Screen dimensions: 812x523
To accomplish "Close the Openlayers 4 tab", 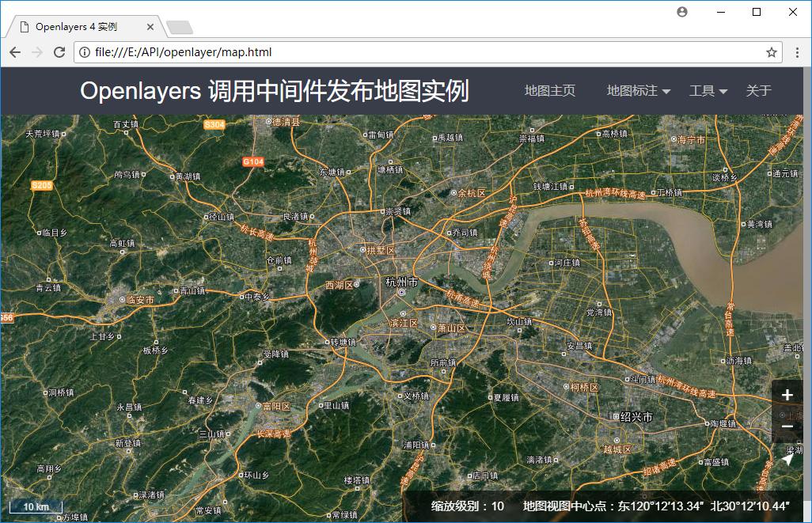I will pos(150,27).
